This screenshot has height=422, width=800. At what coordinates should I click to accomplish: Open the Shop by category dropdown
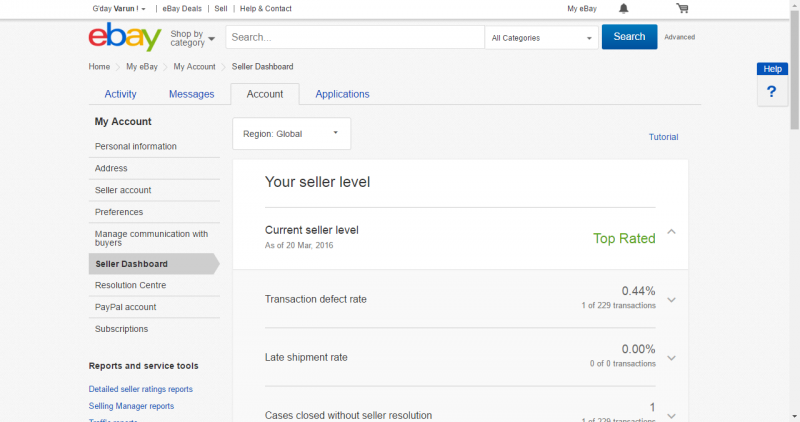[192, 38]
